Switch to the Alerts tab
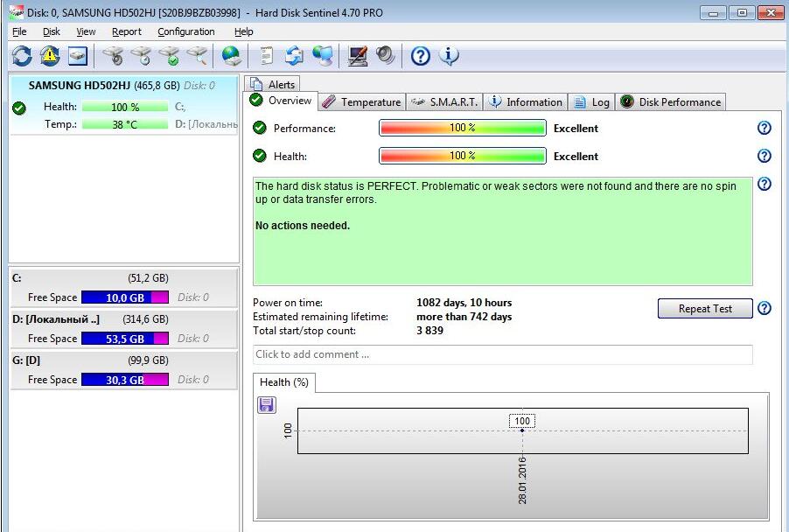 272,84
